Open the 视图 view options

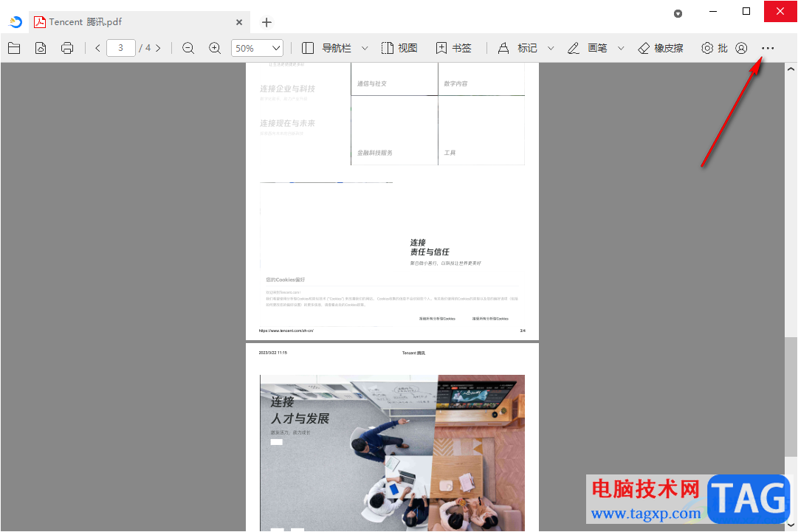click(x=399, y=48)
